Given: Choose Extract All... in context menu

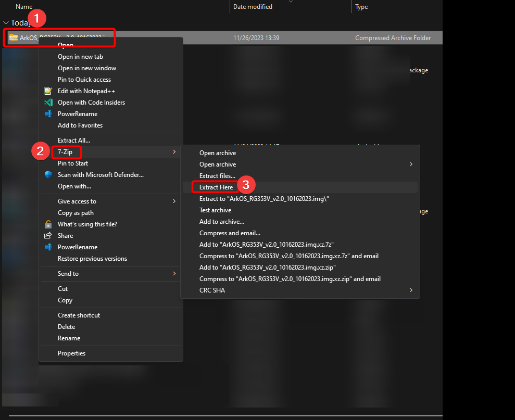Looking at the screenshot, I should [x=74, y=141].
